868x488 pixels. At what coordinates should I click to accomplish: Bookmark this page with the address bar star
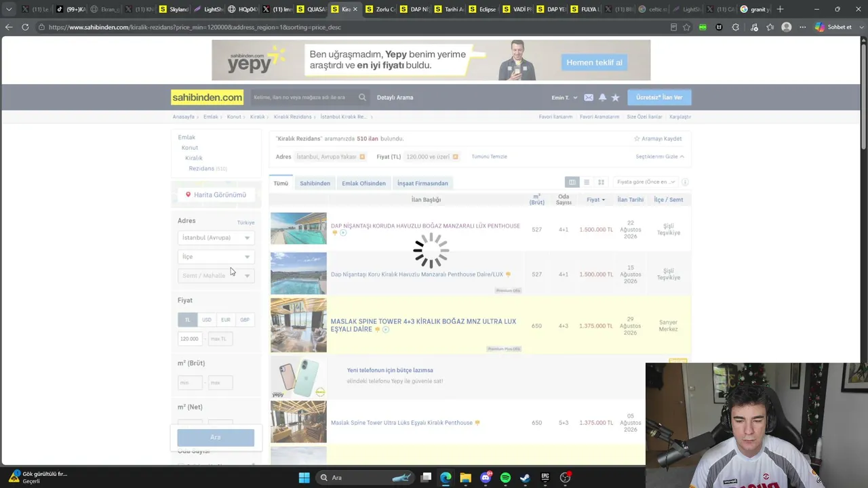tap(686, 27)
